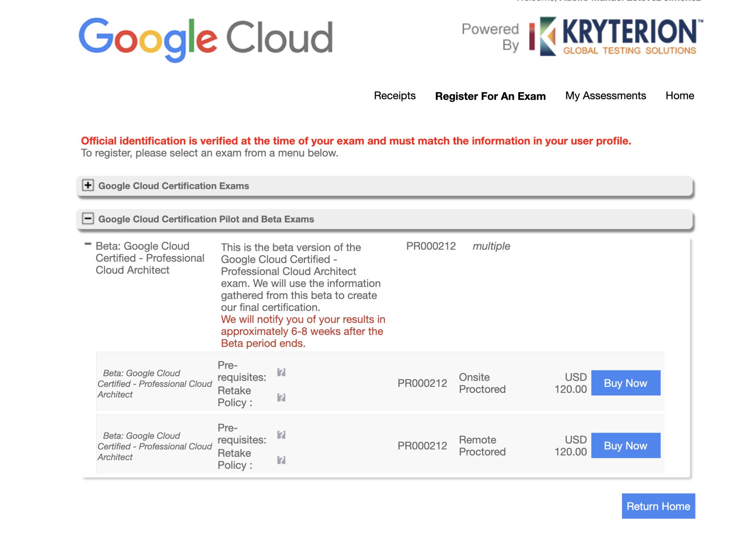Image resolution: width=756 pixels, height=536 pixels.
Task: Click the beta version description paragraph
Action: click(x=301, y=277)
